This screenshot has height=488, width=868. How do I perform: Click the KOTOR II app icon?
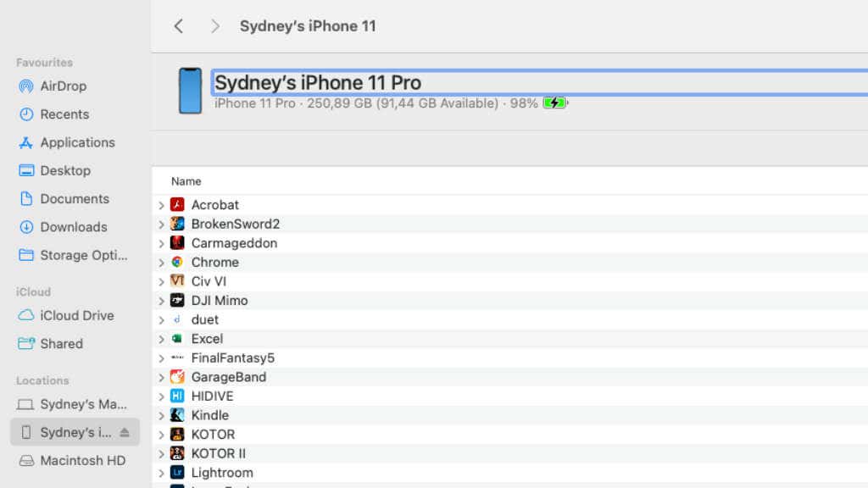[177, 453]
